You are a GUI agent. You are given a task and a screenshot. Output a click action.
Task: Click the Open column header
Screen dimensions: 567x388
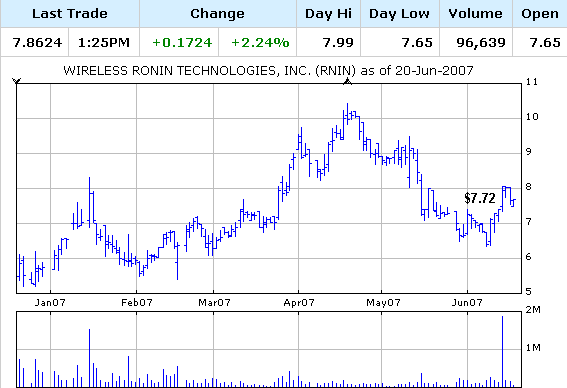pyautogui.click(x=540, y=14)
